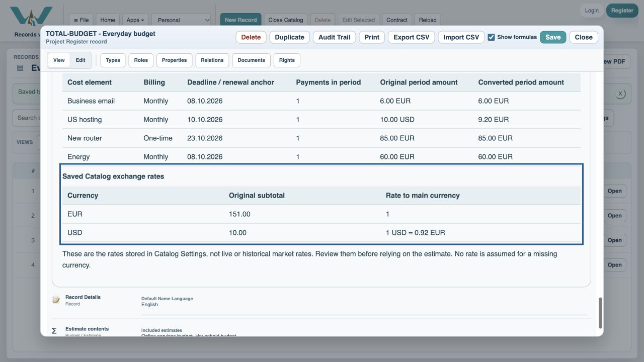Open row 3 in the background records list
644x362 pixels.
(615, 240)
